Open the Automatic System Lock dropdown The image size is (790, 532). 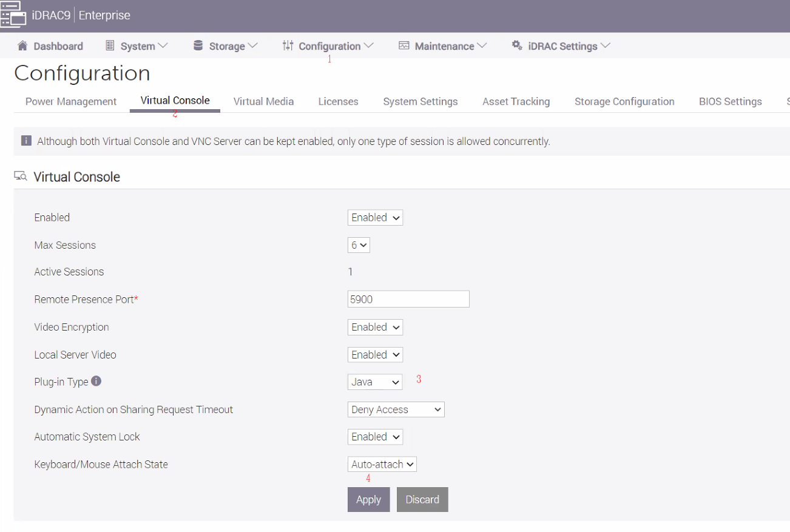coord(374,436)
